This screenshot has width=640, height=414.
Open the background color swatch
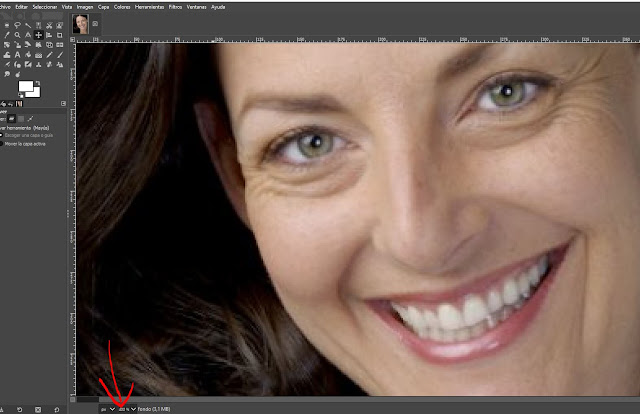click(x=37, y=94)
